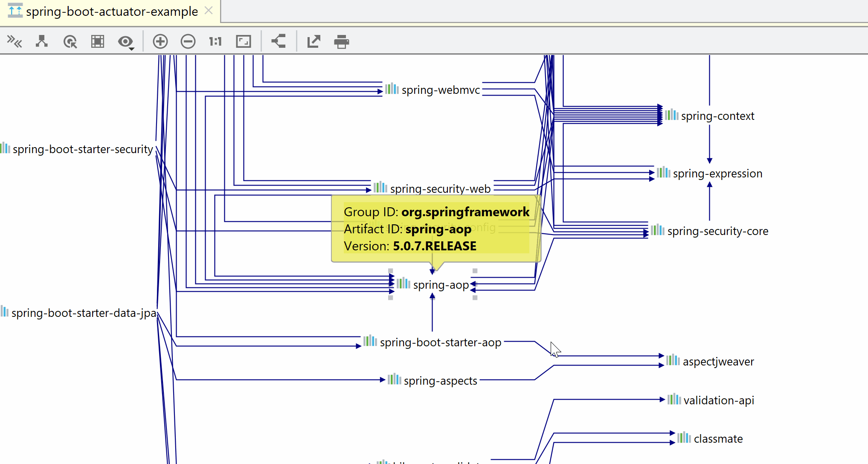The width and height of the screenshot is (868, 464).
Task: Select the zoom-to-selection magnifier tool
Action: click(70, 41)
